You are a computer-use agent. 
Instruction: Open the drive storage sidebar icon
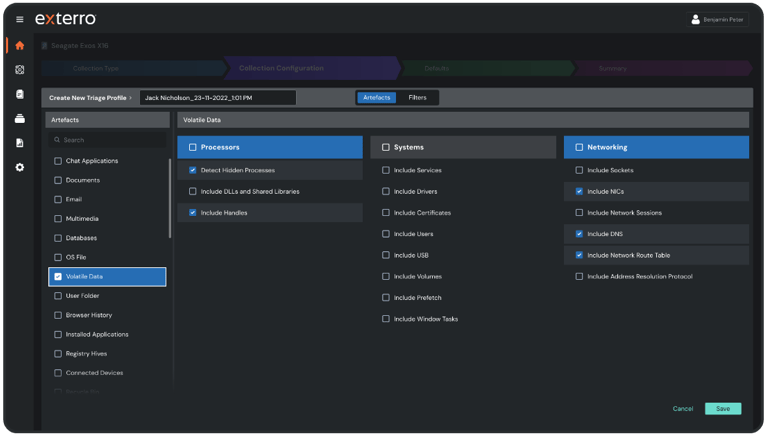[x=19, y=119]
